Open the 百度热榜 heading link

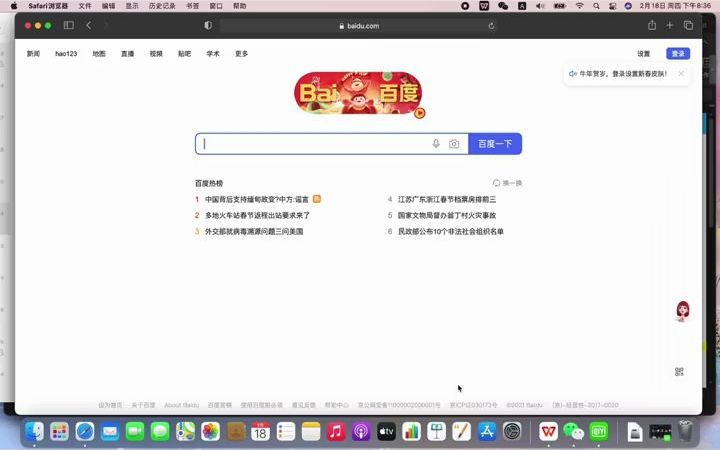(209, 183)
